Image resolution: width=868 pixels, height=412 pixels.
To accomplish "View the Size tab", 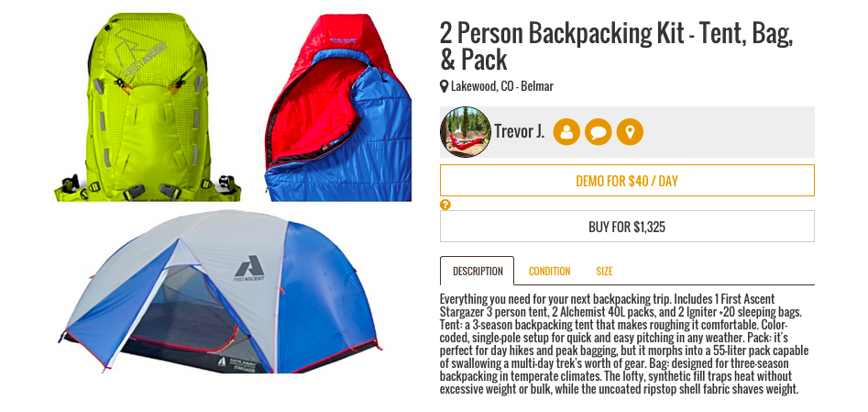I will [x=604, y=272].
